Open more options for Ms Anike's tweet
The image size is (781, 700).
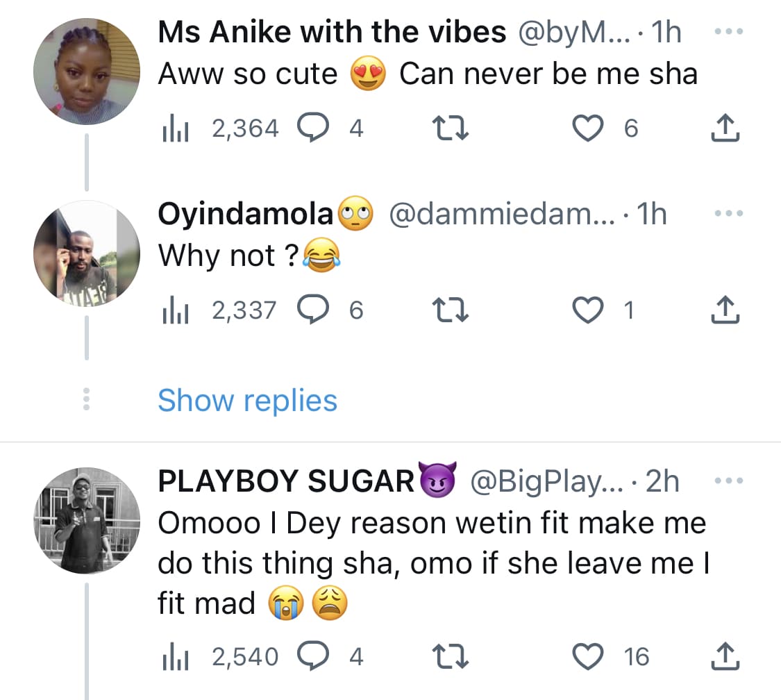point(728,33)
